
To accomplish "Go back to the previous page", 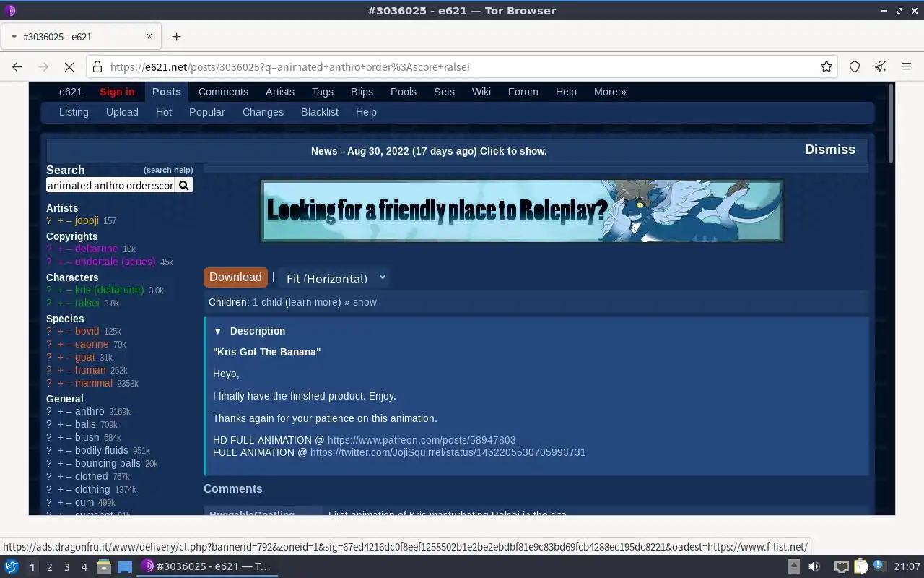I will 17,66.
